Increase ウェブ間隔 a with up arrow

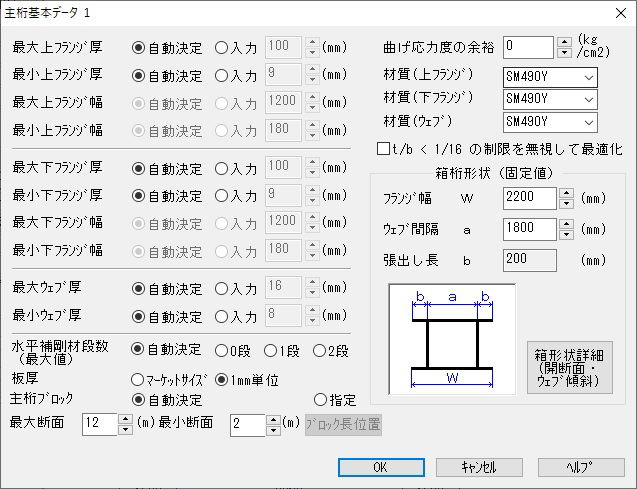point(566,224)
